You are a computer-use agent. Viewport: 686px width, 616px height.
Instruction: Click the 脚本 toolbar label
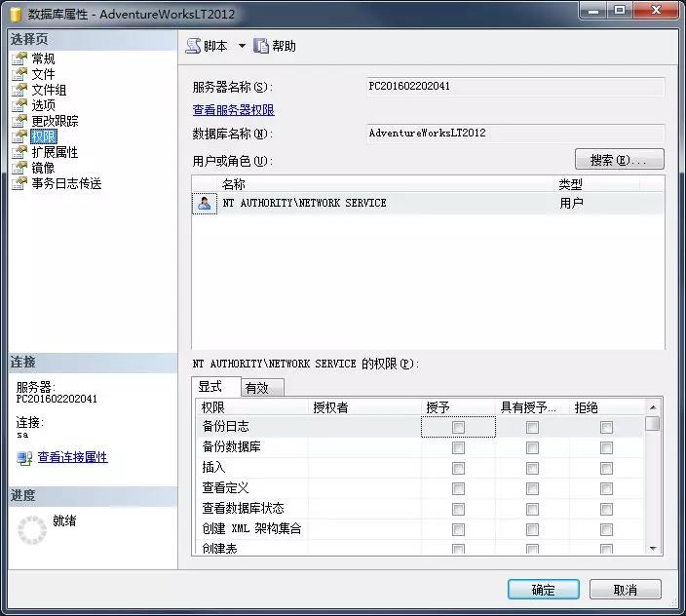coord(215,46)
